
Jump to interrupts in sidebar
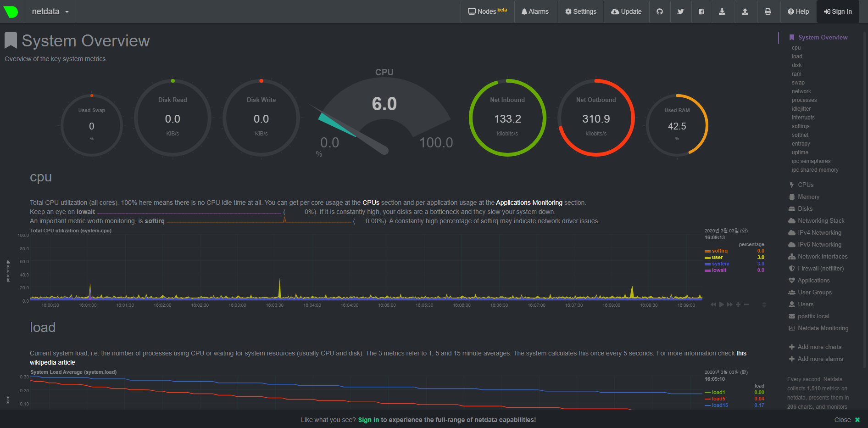click(x=803, y=118)
